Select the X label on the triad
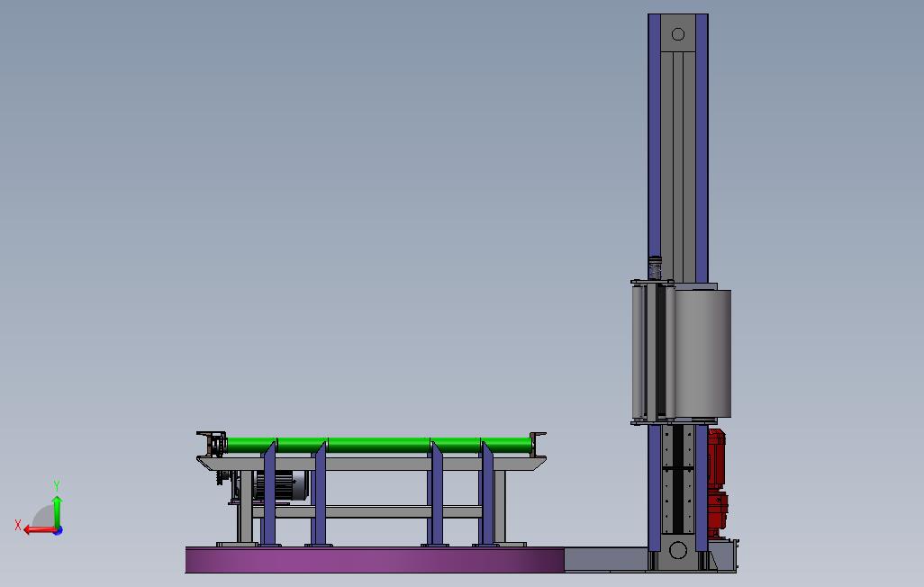Image resolution: width=924 pixels, height=587 pixels. click(x=18, y=524)
